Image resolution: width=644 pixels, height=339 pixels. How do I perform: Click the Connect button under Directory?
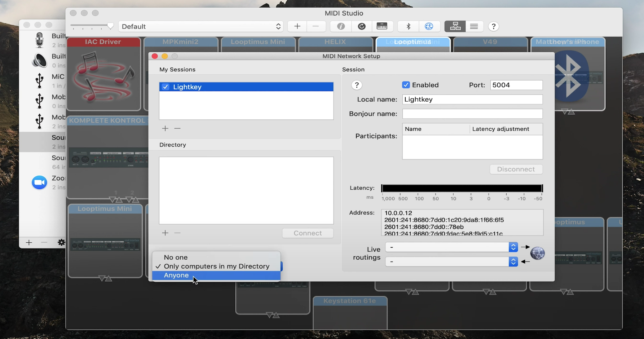308,233
